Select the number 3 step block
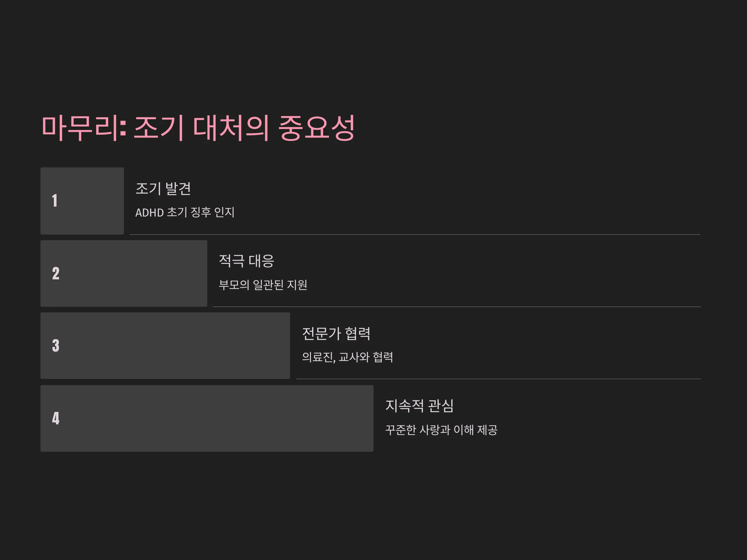Viewport: 747px width, 560px height. click(165, 346)
